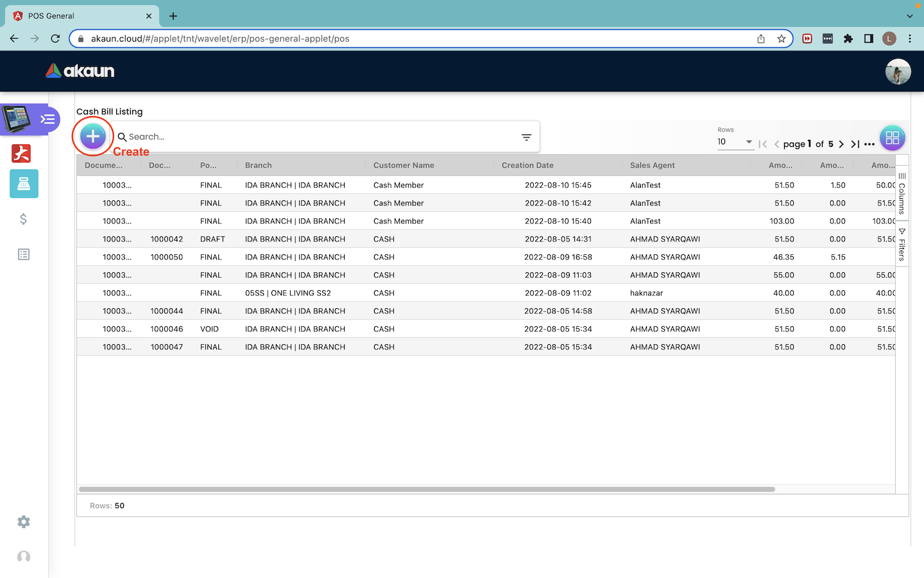Toggle the browser side panel icon

click(x=869, y=39)
